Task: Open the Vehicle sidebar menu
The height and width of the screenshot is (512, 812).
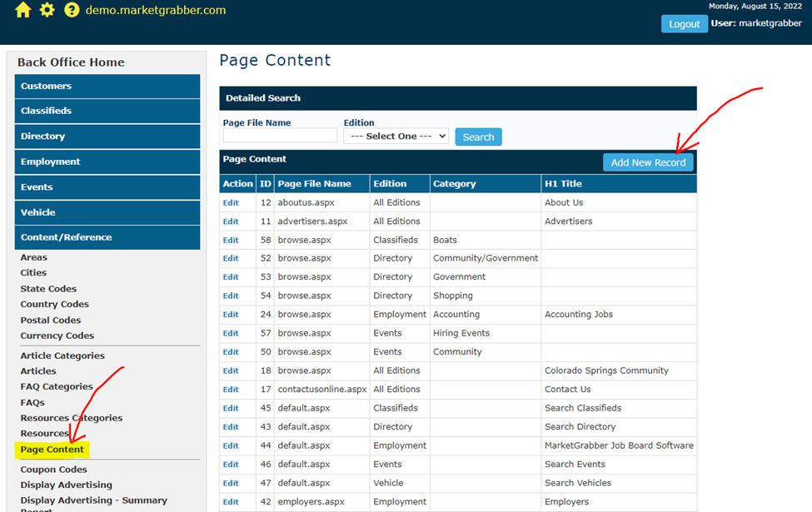Action: 107,212
